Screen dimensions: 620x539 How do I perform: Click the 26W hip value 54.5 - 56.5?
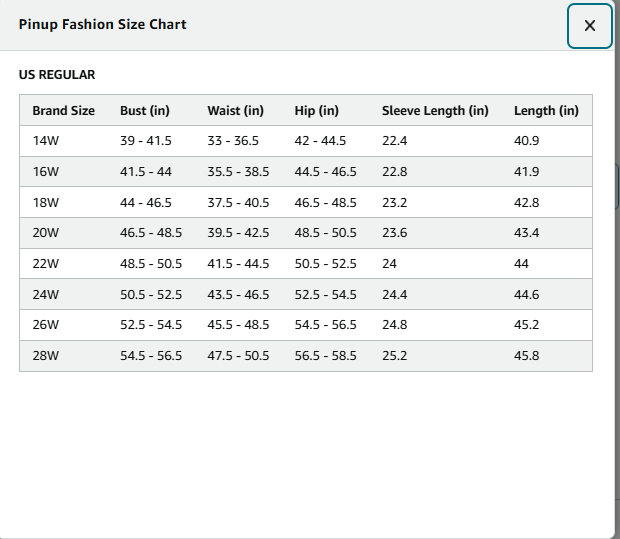[x=325, y=325]
